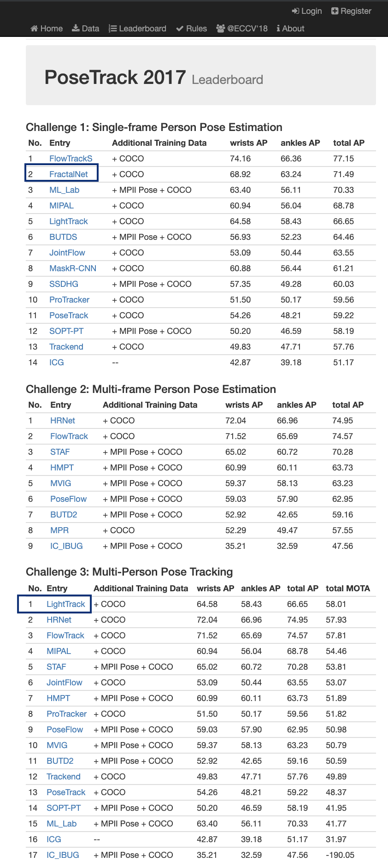The image size is (388, 868).
Task: Open IC_IBUG entry in Challenge 3
Action: pyautogui.click(x=63, y=855)
